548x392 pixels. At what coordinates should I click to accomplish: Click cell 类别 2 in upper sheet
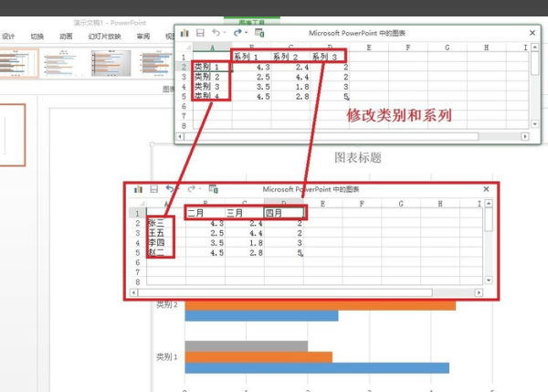pos(212,77)
